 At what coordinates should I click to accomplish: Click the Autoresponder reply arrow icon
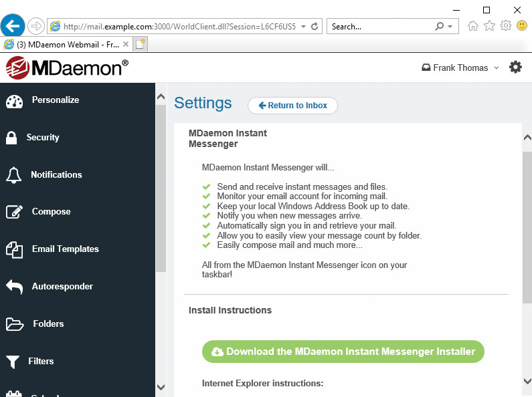pos(14,287)
